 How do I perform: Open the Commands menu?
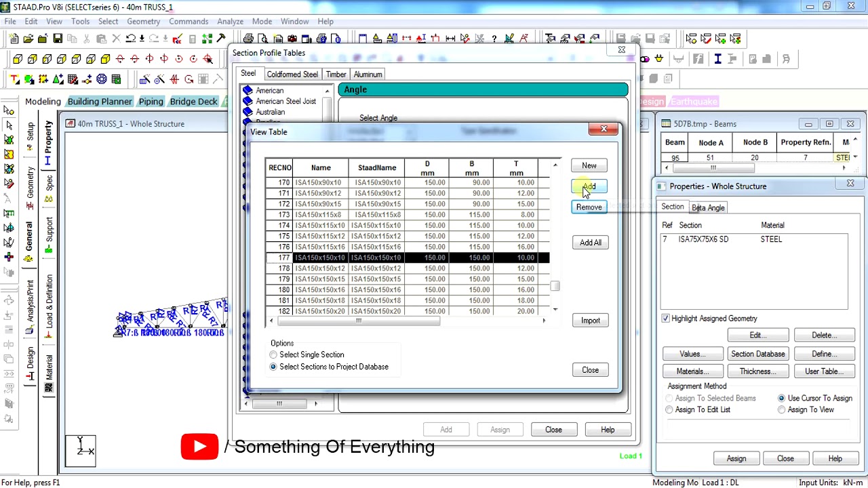[x=189, y=21]
